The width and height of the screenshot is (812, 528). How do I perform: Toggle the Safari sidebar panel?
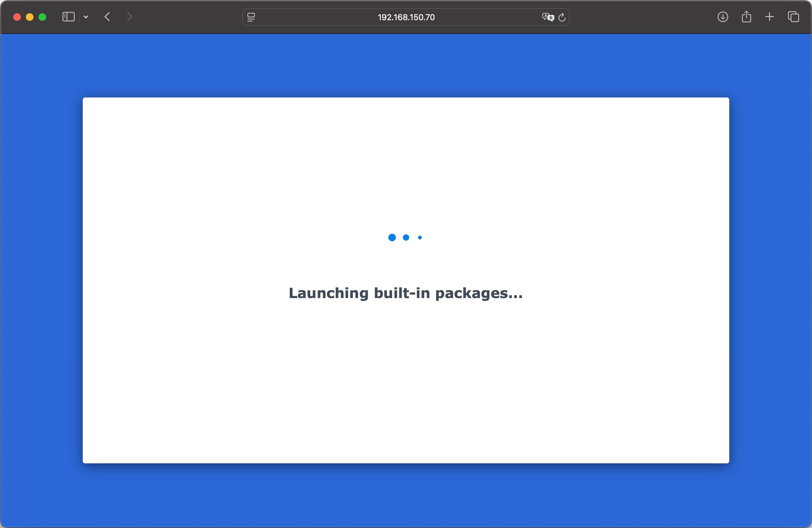68,17
